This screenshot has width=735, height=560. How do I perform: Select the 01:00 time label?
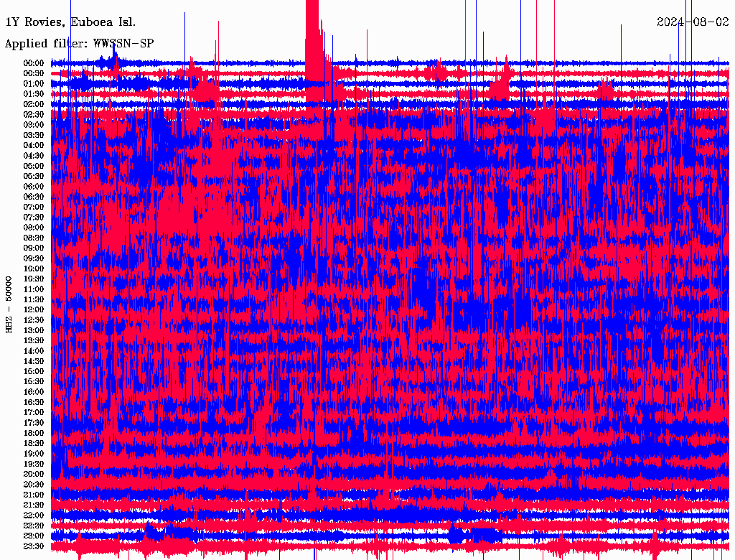[x=34, y=84]
